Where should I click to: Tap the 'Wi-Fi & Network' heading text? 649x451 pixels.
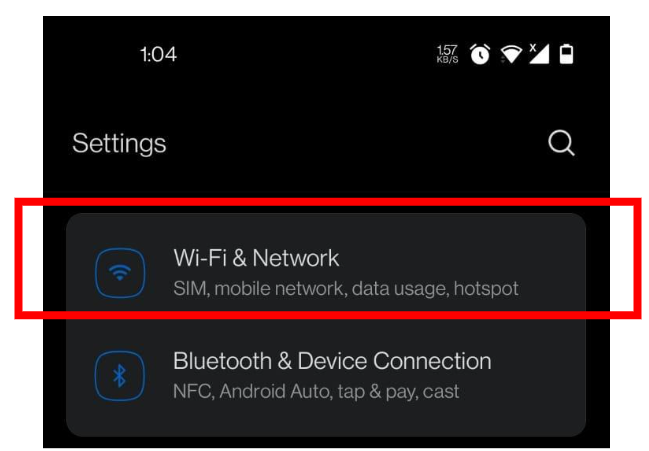pyautogui.click(x=256, y=258)
